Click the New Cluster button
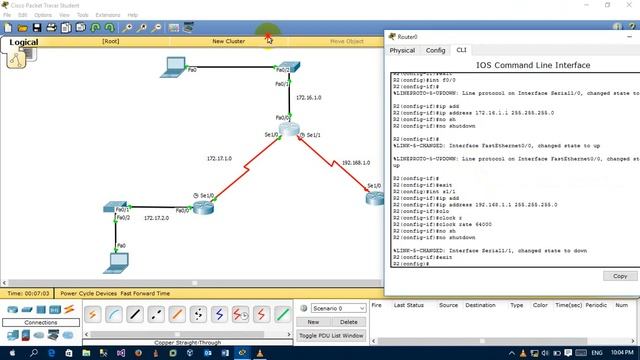Viewport: 640px width, 360px height. 229,41
